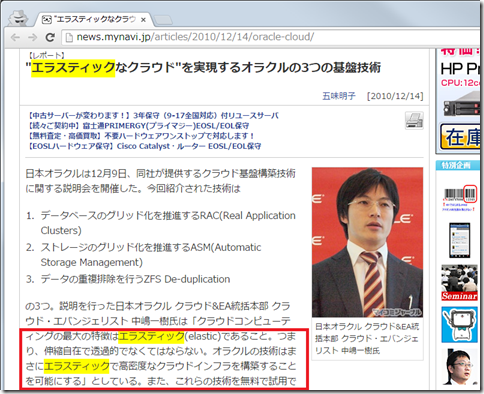
Task: Open ad link Cisco Catalyst・ルーター EOSL/EOL保守
Action: (144, 146)
